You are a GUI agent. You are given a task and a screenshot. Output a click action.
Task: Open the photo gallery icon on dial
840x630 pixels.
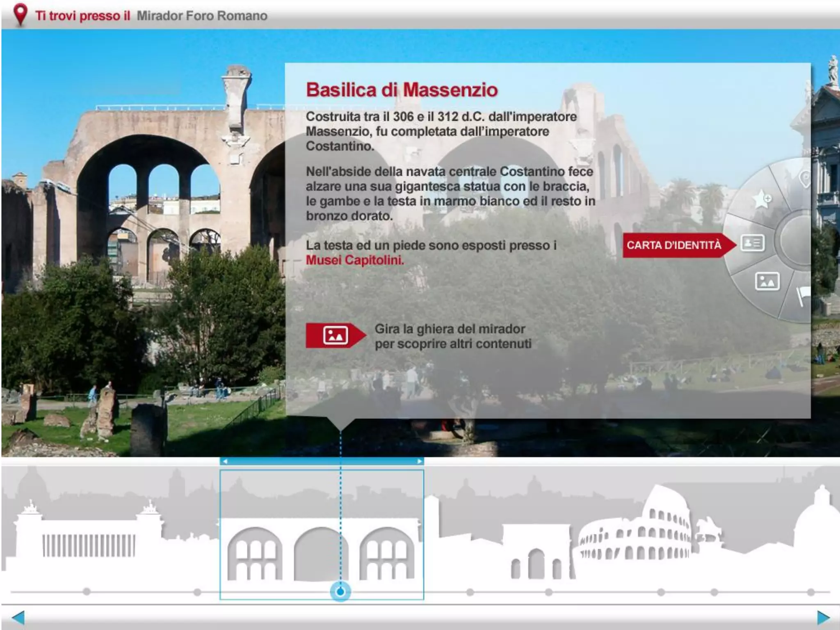click(767, 282)
